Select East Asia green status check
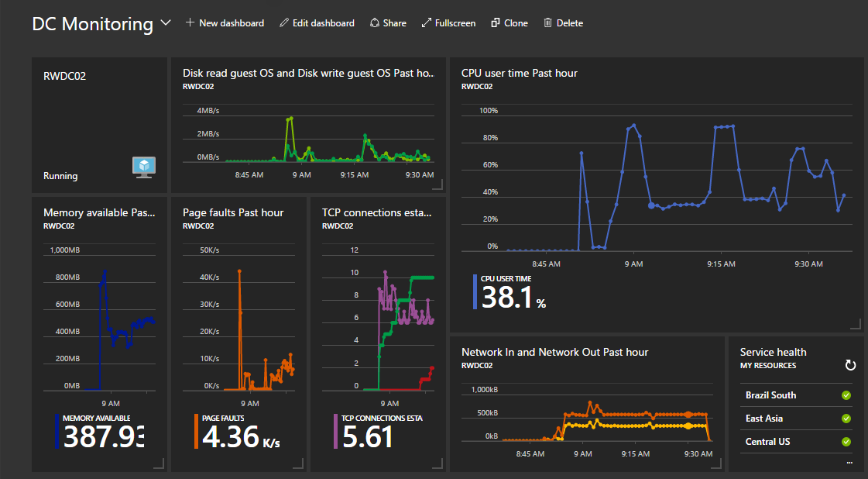868x479 pixels. pyautogui.click(x=846, y=419)
